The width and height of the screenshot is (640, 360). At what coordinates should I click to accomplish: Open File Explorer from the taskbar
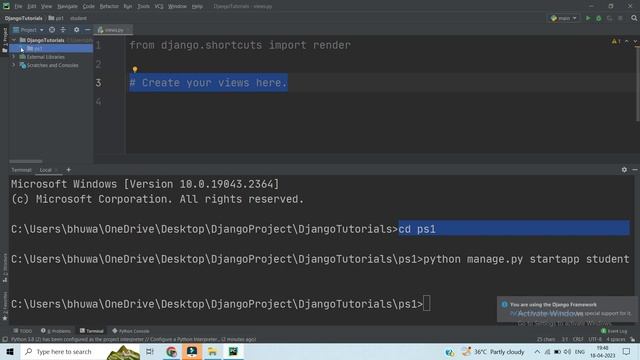(x=212, y=352)
